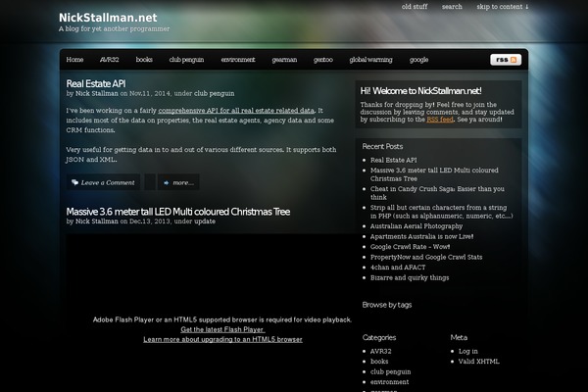Open recent post 'Google Crawl Rate - Wow!'
Screen dimensions: 588x392
click(x=410, y=247)
